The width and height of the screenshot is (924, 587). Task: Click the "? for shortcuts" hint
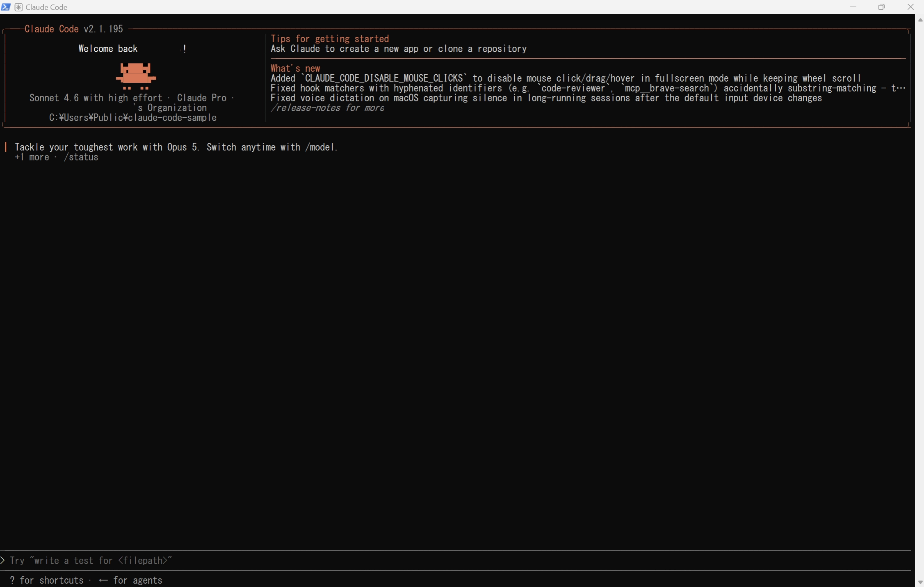point(46,580)
